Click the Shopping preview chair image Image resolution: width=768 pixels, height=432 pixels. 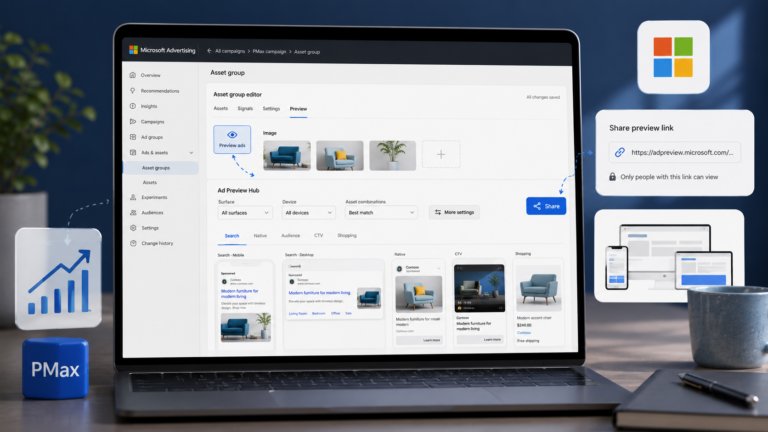click(539, 288)
